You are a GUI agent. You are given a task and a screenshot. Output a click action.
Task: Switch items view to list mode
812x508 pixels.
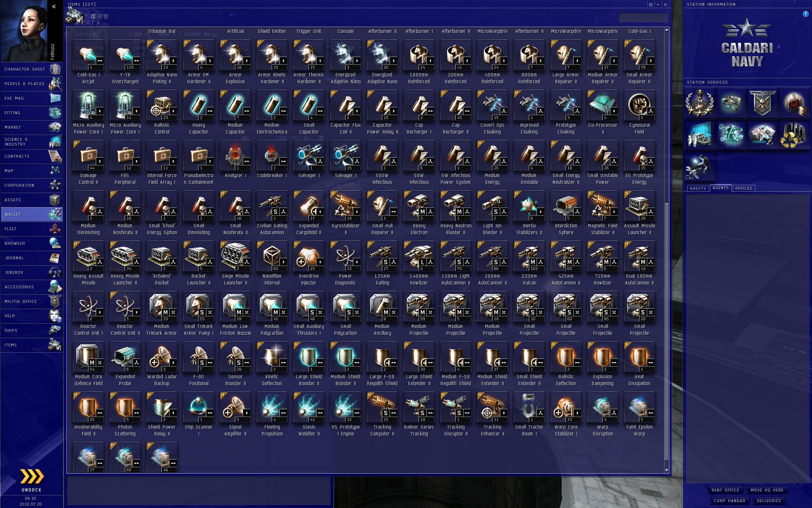click(x=106, y=16)
